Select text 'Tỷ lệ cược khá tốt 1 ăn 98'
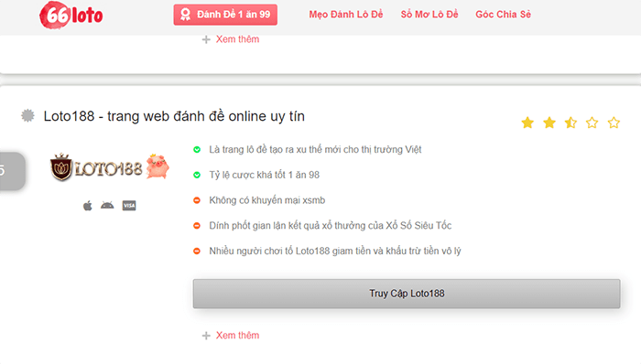The image size is (641, 364). 264,175
